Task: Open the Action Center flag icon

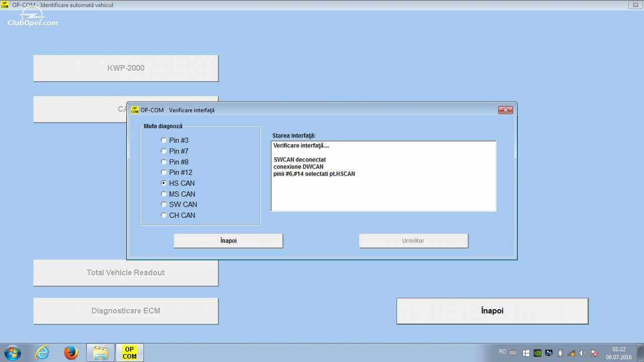Action: click(x=594, y=353)
